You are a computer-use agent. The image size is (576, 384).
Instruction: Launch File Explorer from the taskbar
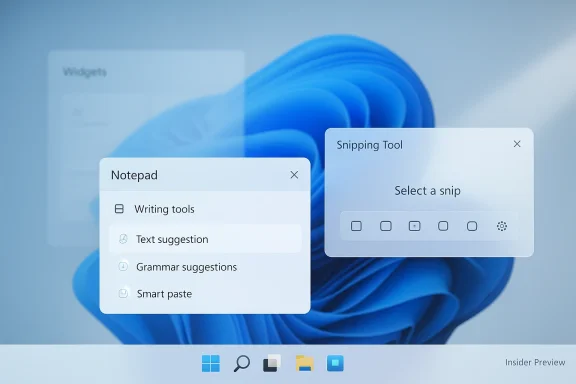tap(305, 363)
